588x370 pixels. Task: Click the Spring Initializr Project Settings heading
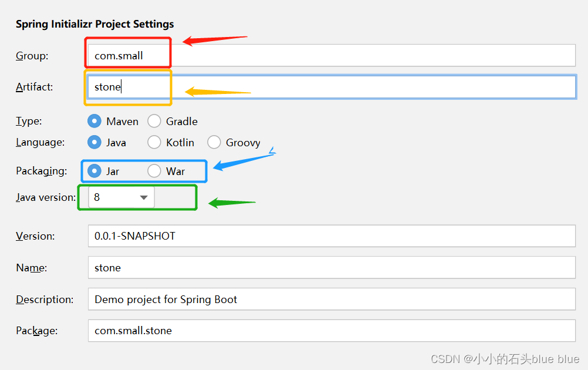pos(94,24)
